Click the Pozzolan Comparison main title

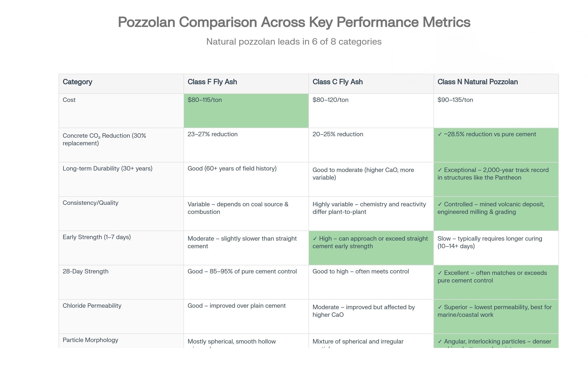pos(294,22)
